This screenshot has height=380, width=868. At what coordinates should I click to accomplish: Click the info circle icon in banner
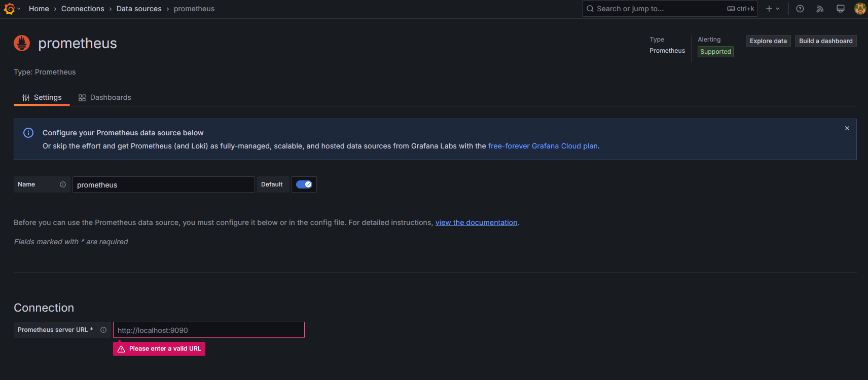coord(28,133)
